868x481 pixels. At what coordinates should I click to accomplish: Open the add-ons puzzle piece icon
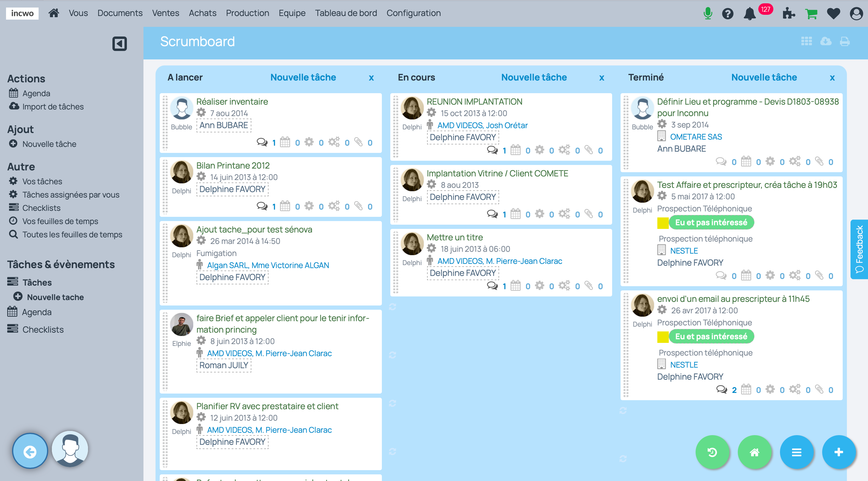coord(788,14)
